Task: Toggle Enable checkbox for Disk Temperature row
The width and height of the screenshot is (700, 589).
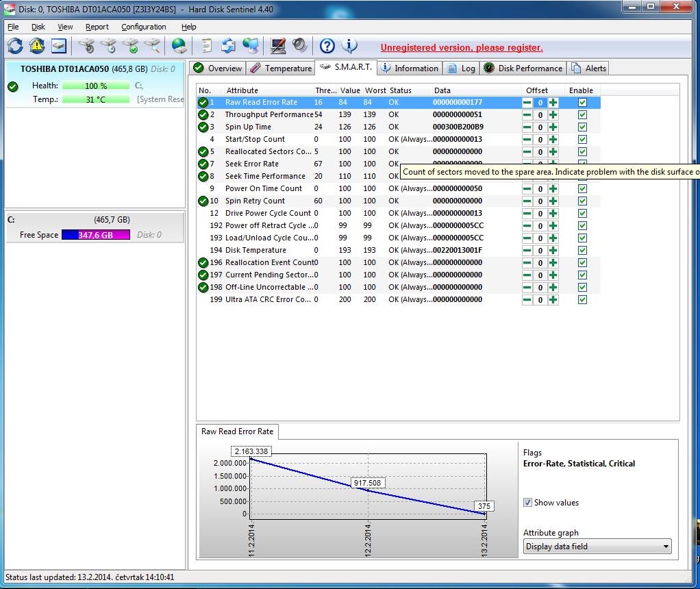Action: tap(582, 250)
